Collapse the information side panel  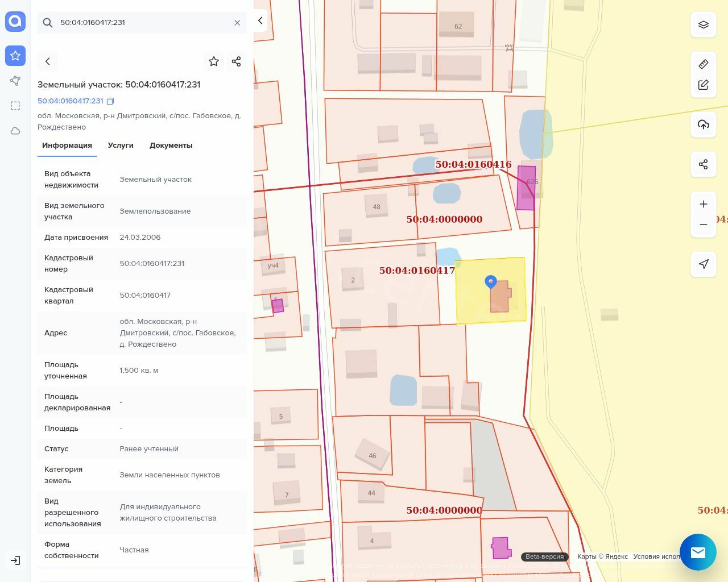[260, 20]
